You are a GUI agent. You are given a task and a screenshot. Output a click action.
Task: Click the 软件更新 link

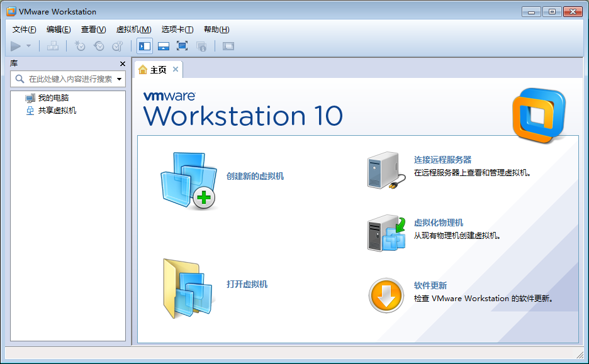pos(430,285)
